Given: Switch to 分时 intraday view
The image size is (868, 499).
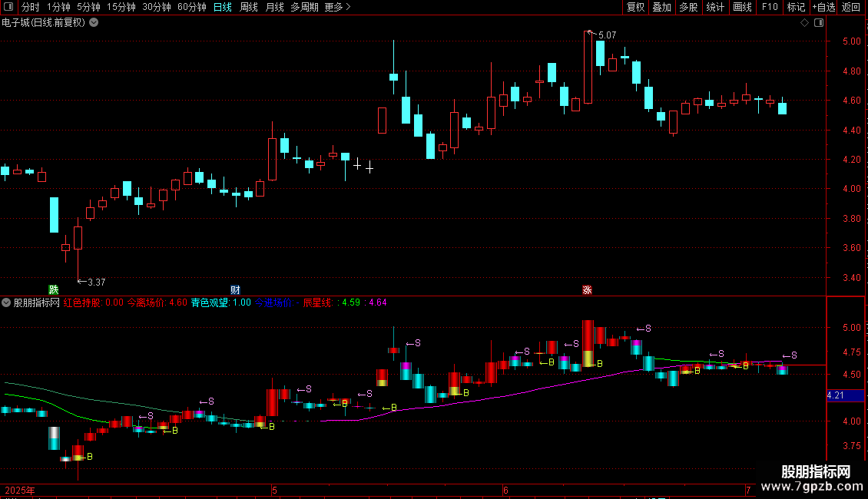Looking at the screenshot, I should 31,7.
